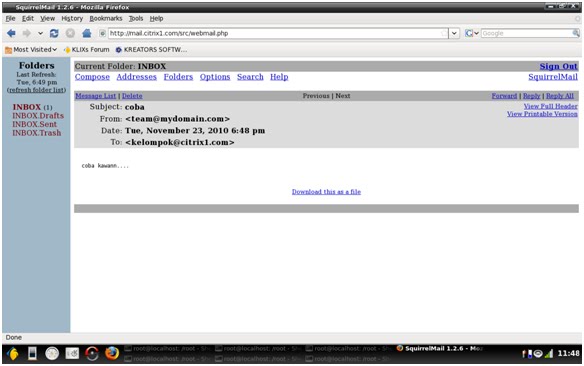Image resolution: width=584 pixels, height=366 pixels.
Task: Open the Addresses link
Action: coord(136,77)
